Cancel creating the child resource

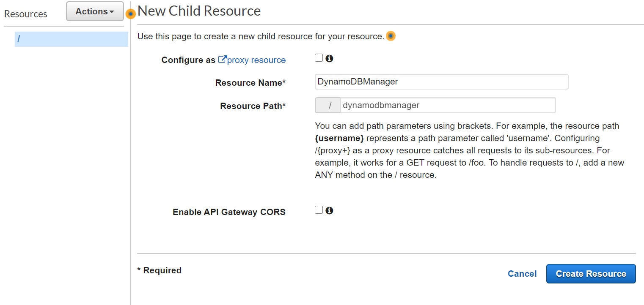click(522, 274)
